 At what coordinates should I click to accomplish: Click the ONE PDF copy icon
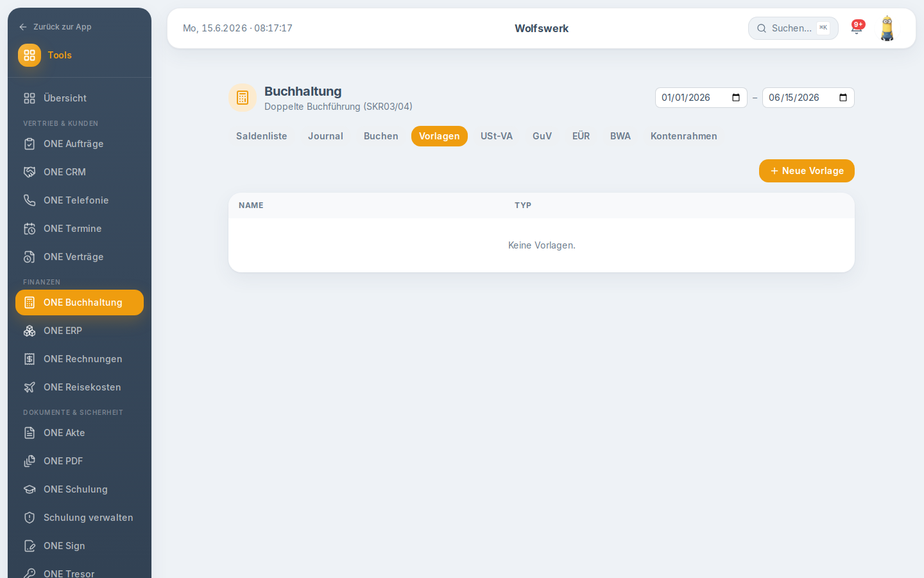click(30, 461)
